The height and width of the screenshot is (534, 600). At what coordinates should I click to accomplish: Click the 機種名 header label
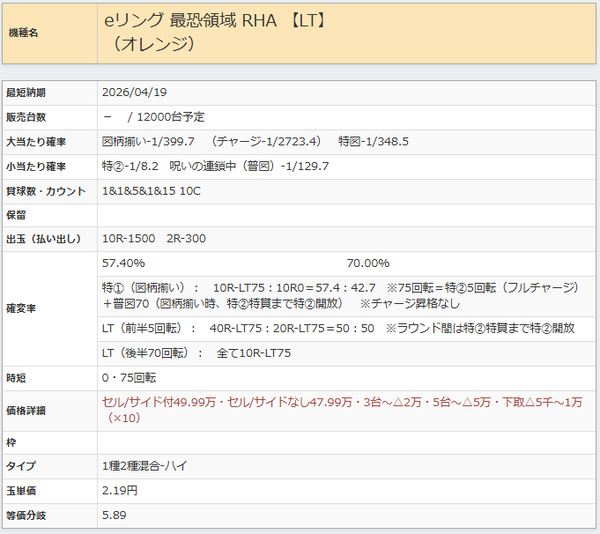pos(23,33)
